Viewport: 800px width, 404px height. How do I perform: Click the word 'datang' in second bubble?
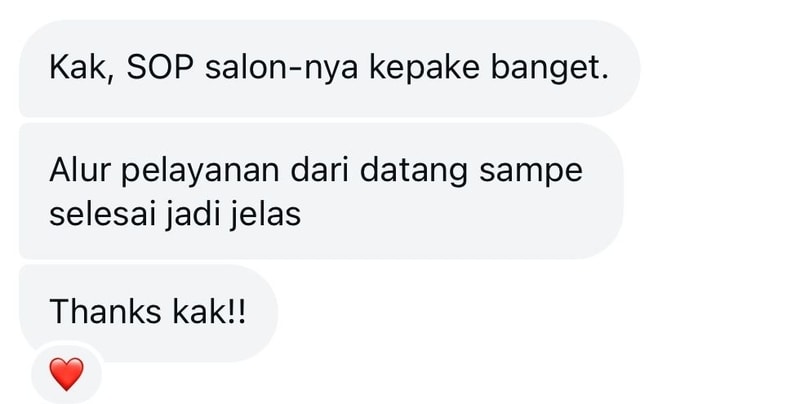[x=413, y=171]
